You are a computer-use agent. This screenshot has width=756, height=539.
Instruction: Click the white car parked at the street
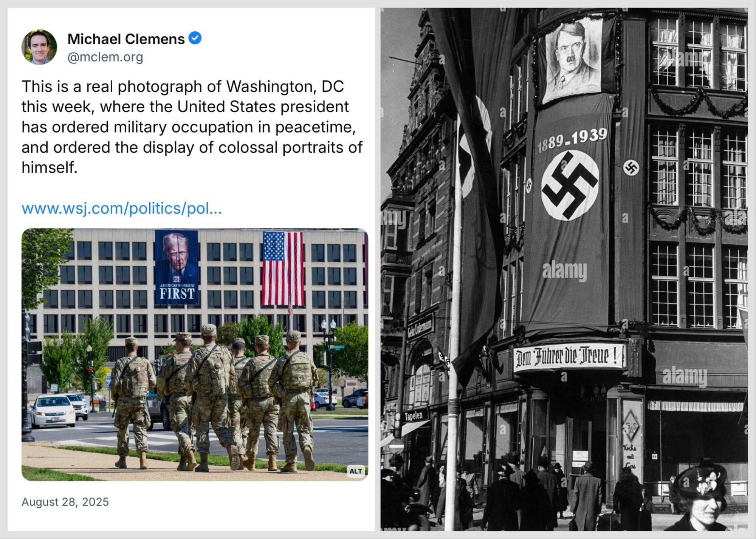53,412
